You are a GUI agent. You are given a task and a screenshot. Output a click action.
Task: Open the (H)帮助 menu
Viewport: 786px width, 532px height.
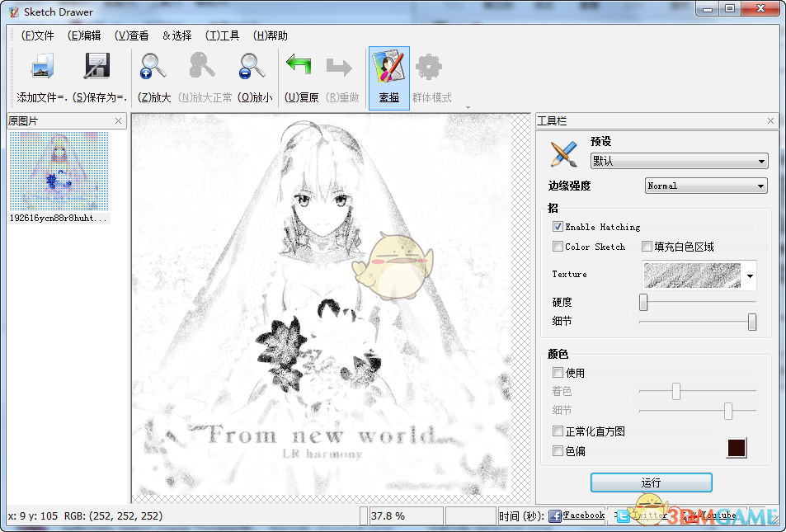(x=271, y=35)
